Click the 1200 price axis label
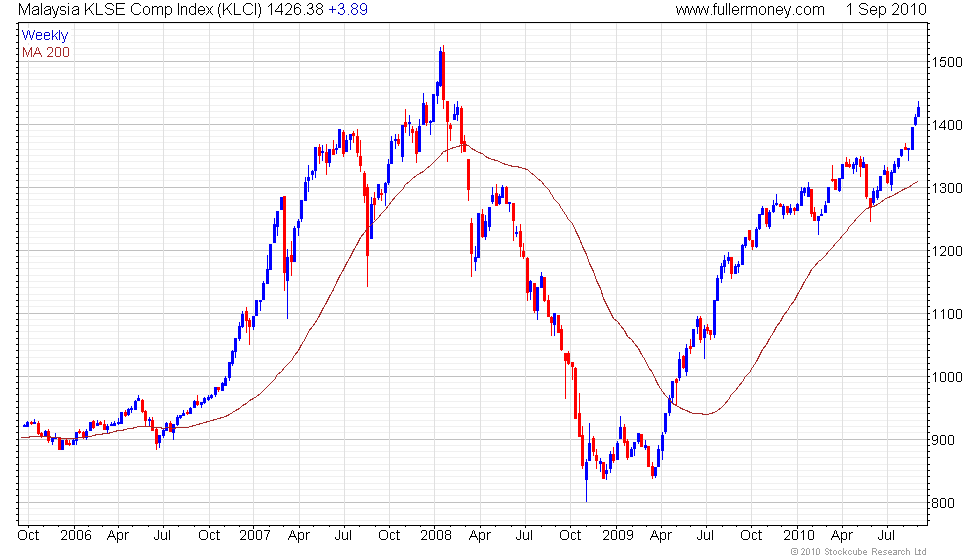Viewport: 980px width, 560px height. point(947,251)
